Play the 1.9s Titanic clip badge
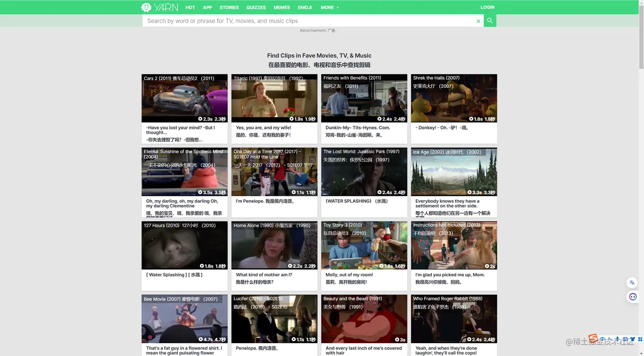The width and height of the screenshot is (644, 356). (302, 119)
